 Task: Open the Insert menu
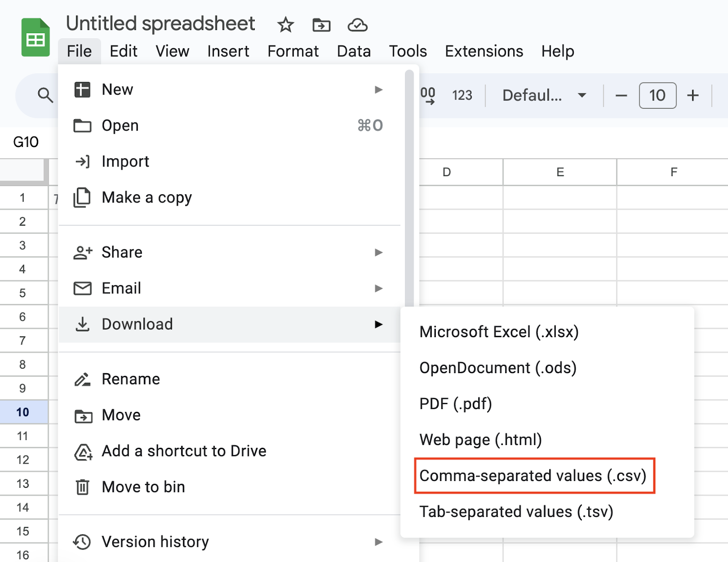(x=228, y=51)
